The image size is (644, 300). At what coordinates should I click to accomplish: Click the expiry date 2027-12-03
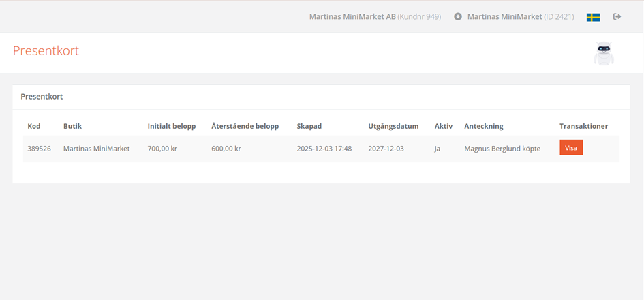(x=386, y=149)
